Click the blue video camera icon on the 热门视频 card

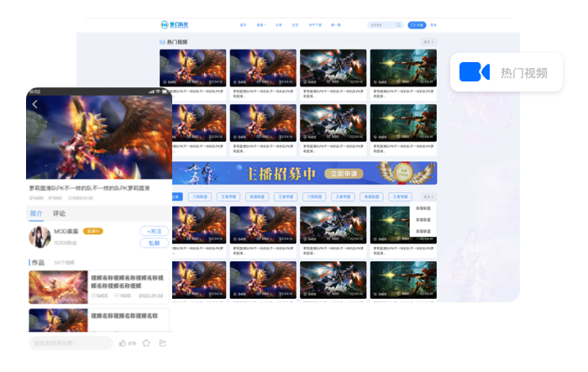(475, 71)
